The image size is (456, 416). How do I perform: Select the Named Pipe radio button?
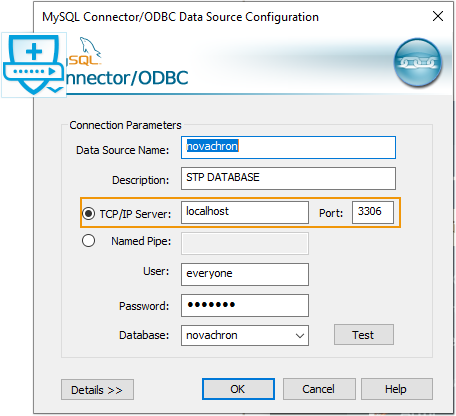pyautogui.click(x=88, y=241)
